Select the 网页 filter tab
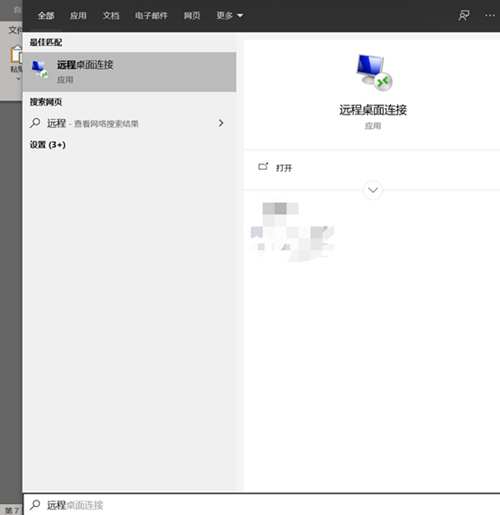The image size is (500, 515). (x=192, y=15)
